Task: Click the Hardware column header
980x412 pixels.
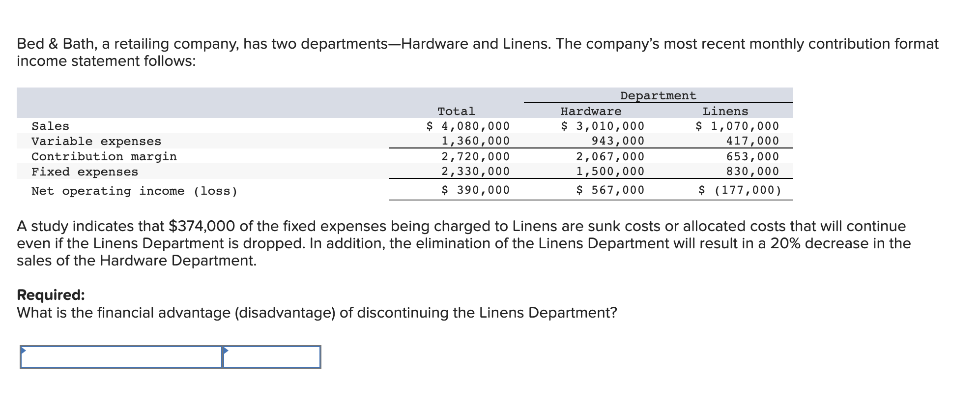Action: pos(591,111)
